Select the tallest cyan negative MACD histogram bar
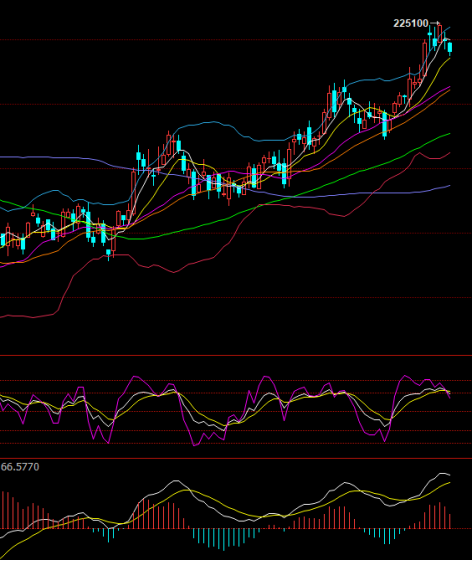The height and width of the screenshot is (561, 473). coord(224,540)
